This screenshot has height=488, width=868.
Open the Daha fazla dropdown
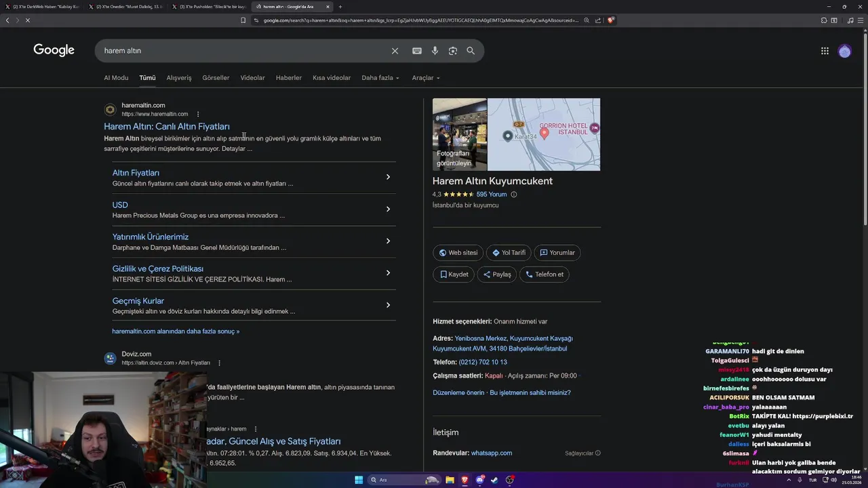click(x=380, y=78)
